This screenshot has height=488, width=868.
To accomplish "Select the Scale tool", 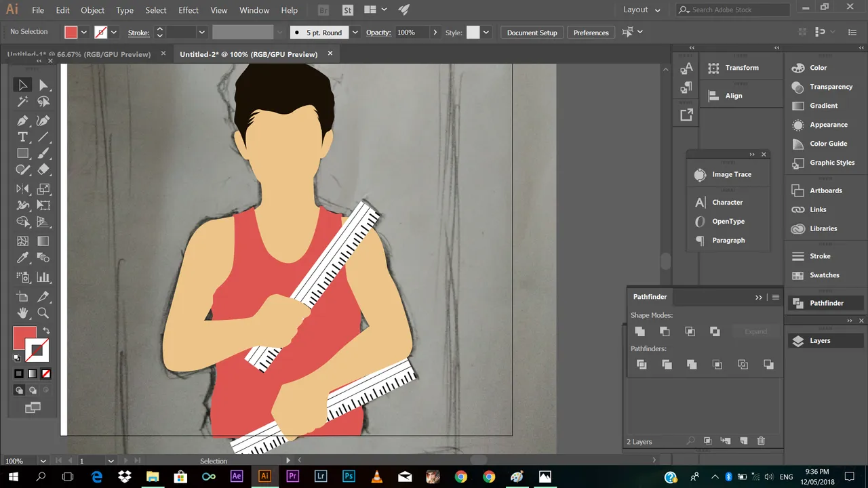I will pyautogui.click(x=43, y=189).
